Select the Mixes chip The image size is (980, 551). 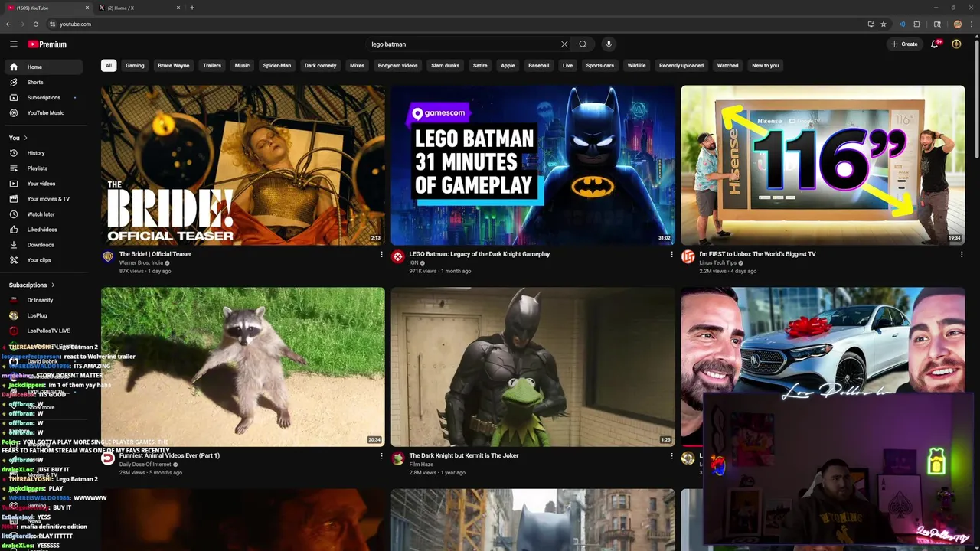(x=358, y=65)
